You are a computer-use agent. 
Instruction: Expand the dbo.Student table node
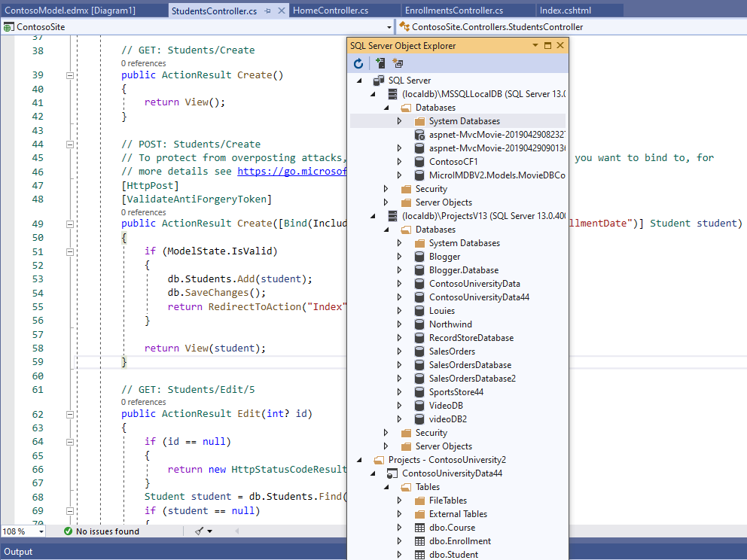(x=399, y=554)
